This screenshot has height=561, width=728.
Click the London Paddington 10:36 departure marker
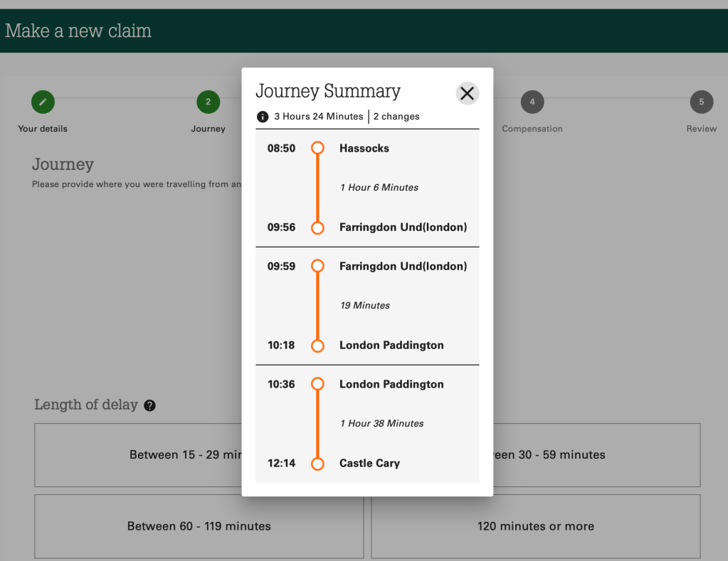(318, 385)
